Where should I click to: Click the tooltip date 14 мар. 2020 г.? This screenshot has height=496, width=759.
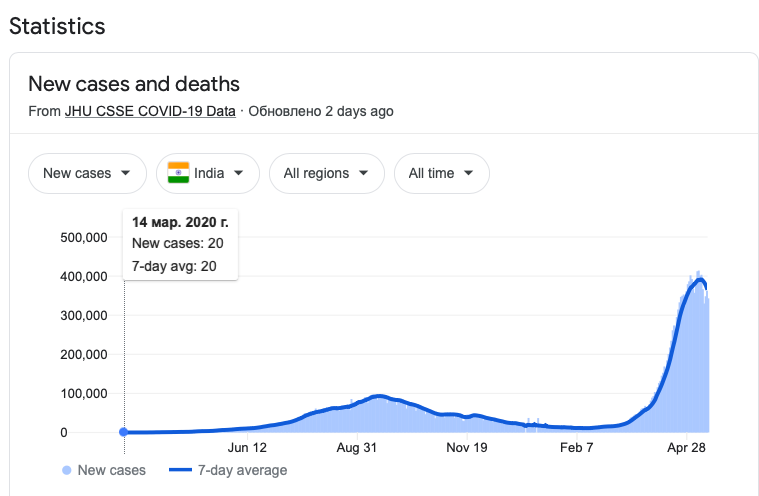coord(180,222)
